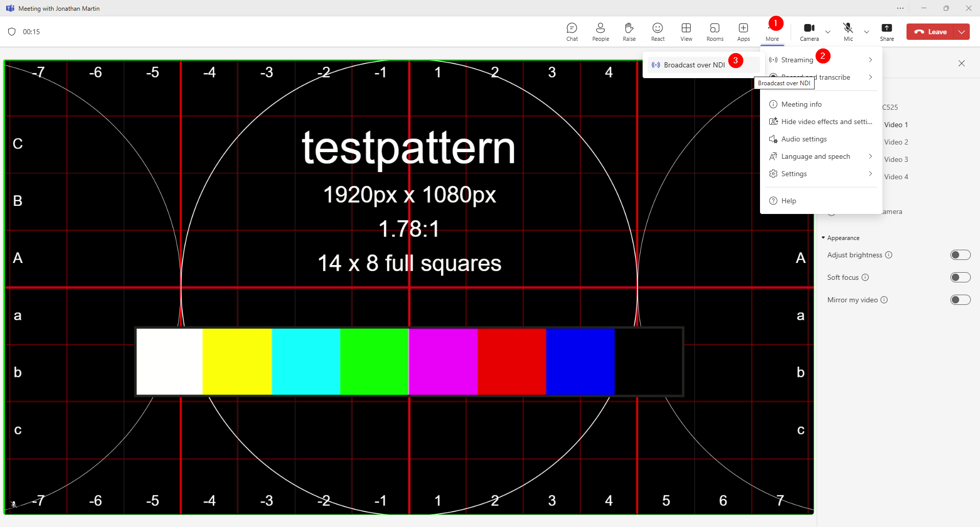Open the React emoji menu
This screenshot has height=527, width=980.
[x=658, y=32]
